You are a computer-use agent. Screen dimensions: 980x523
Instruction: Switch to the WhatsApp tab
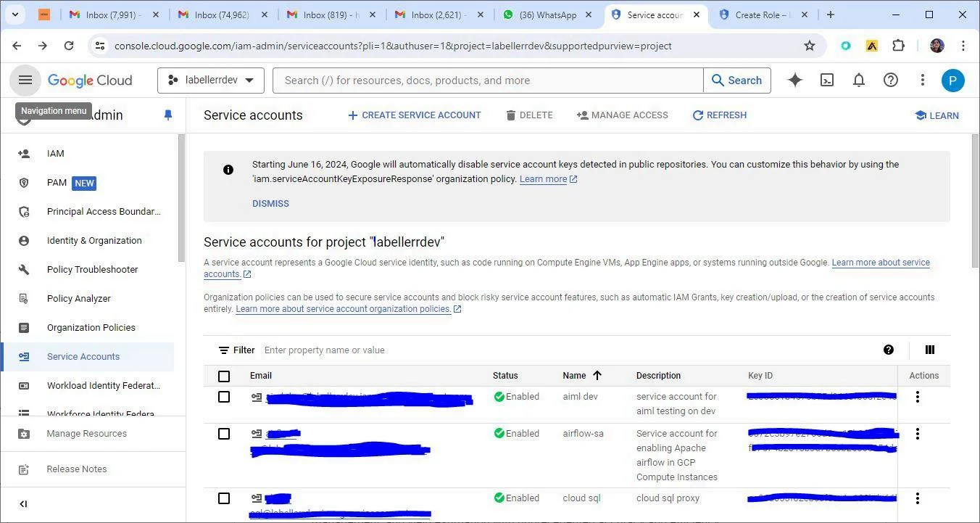[548, 15]
